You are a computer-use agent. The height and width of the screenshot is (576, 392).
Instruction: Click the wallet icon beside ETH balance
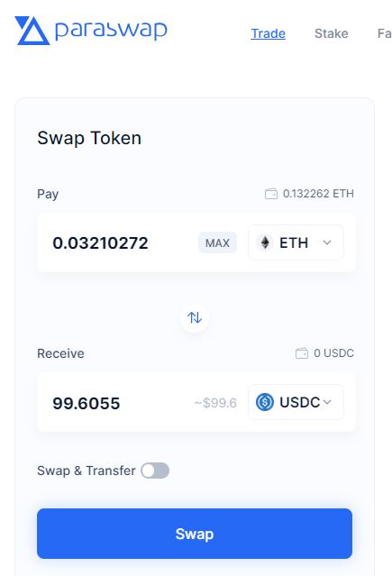[x=271, y=194]
